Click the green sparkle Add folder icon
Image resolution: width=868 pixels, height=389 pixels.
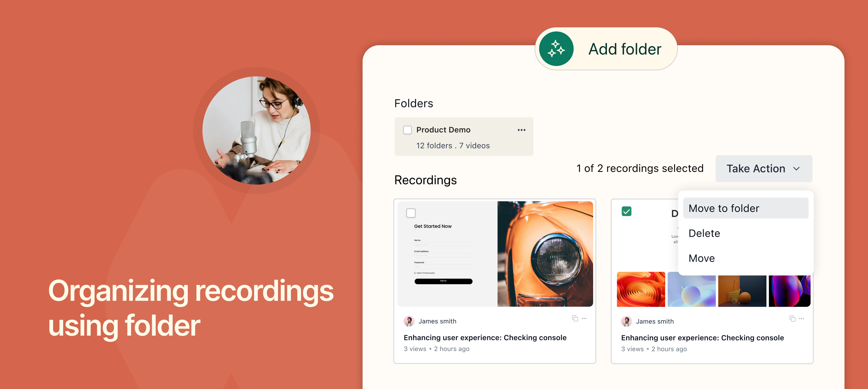(x=556, y=49)
